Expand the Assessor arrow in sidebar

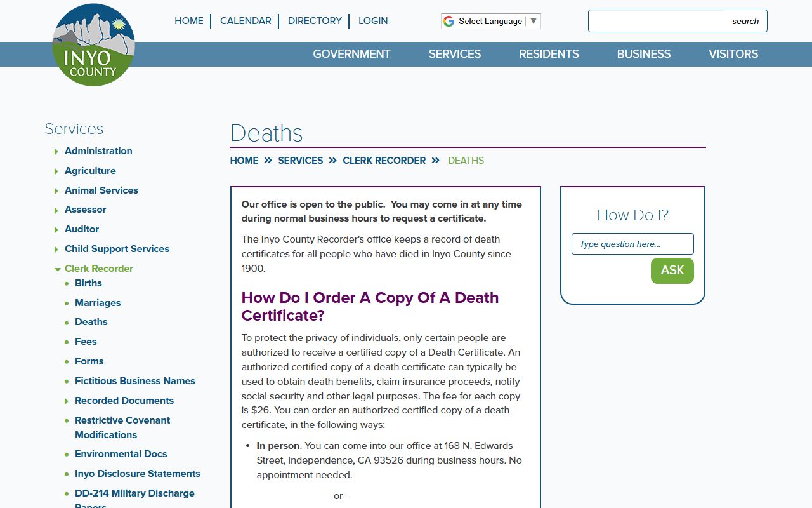[x=56, y=210]
